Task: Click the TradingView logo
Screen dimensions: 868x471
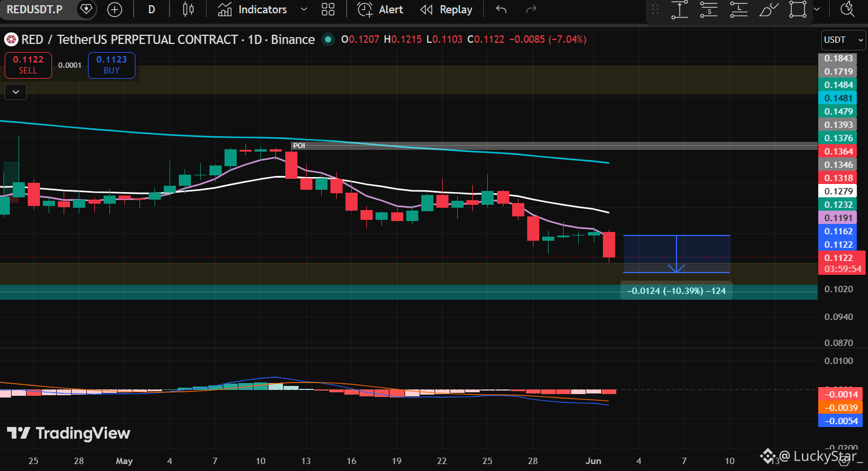Action: 68,433
